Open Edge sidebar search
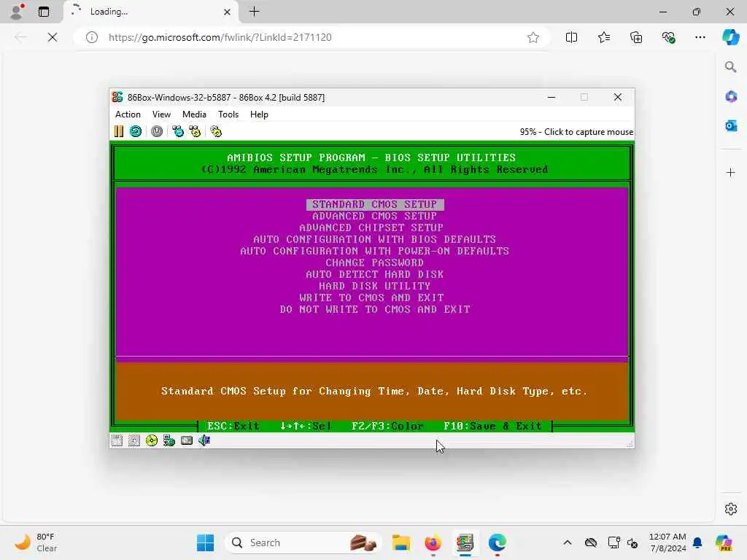Viewport: 747px width, 560px height. (730, 67)
